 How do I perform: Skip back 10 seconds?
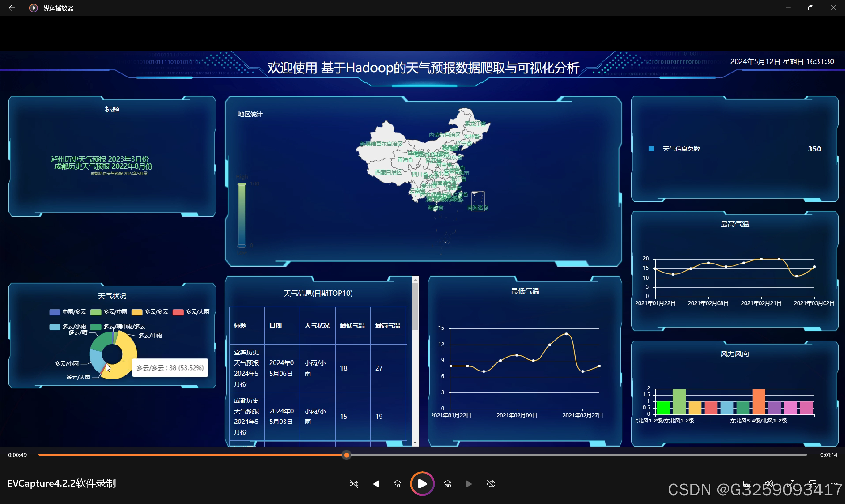397,484
